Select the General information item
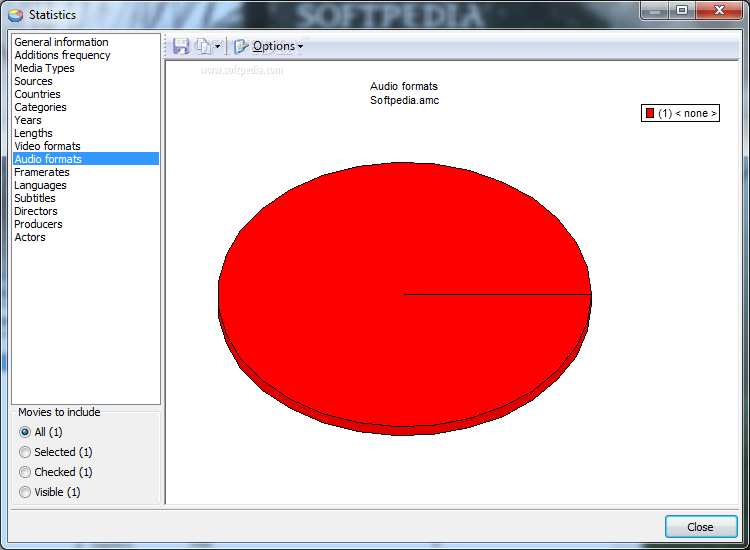This screenshot has width=750, height=550. (x=86, y=42)
